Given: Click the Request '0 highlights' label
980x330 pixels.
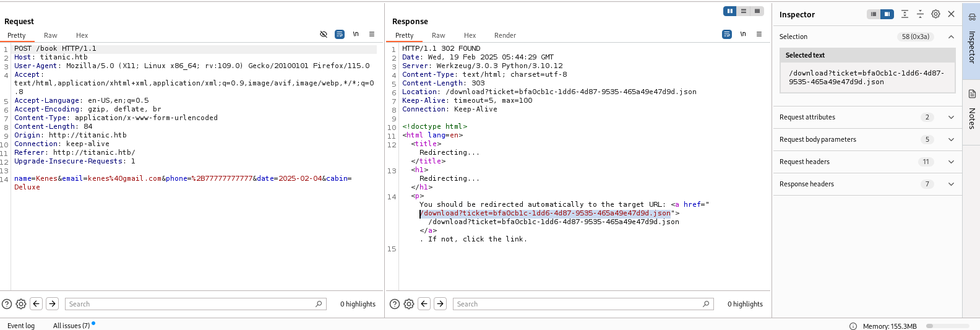Looking at the screenshot, I should [358, 304].
